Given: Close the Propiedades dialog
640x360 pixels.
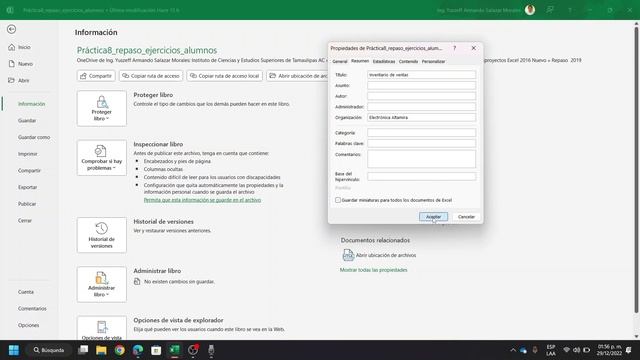Looking at the screenshot, I should click(473, 48).
